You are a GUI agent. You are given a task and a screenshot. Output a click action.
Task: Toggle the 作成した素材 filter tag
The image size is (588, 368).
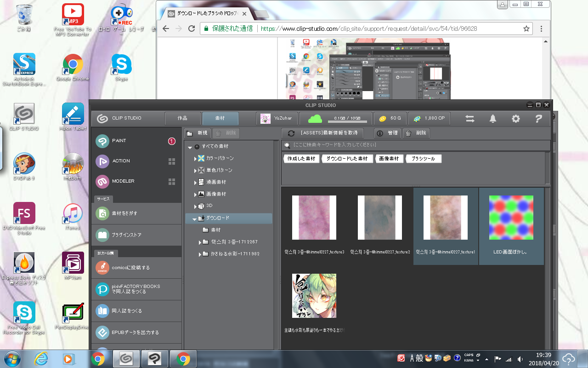point(301,158)
